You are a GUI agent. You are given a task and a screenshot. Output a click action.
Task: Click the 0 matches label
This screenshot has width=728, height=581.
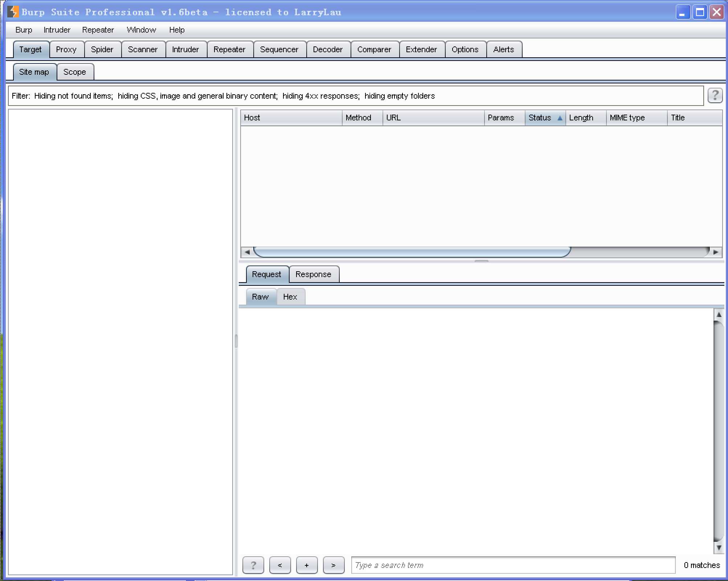pyautogui.click(x=702, y=565)
